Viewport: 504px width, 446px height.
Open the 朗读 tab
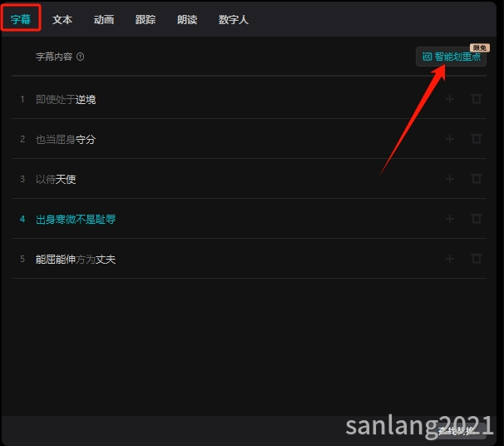click(187, 20)
